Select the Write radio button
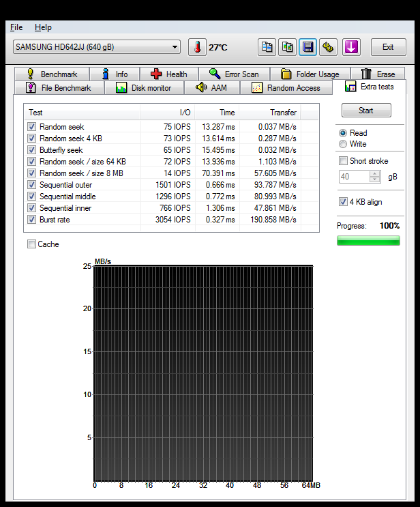420x507 pixels. click(x=343, y=144)
